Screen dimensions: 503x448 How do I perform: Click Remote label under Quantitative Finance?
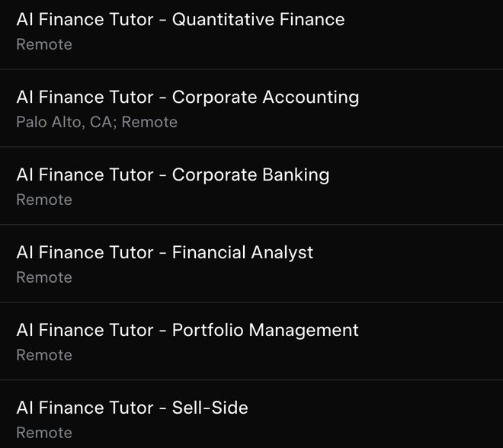(44, 45)
